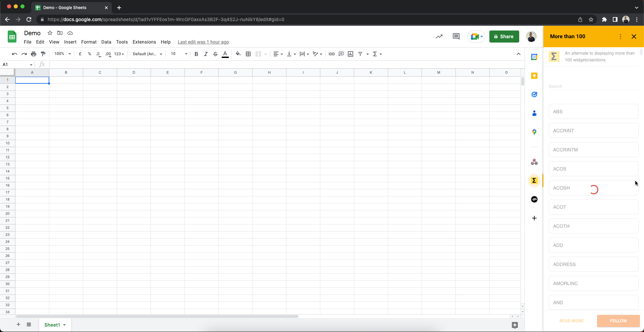Click the Print icon

(34, 54)
